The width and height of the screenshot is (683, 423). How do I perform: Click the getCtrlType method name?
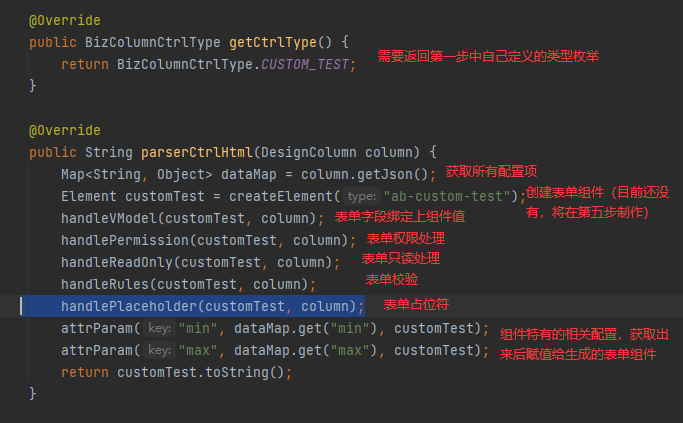(273, 42)
